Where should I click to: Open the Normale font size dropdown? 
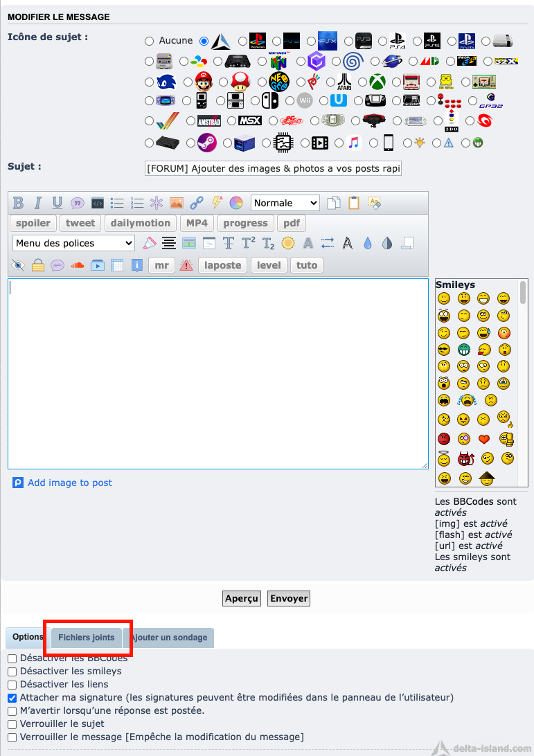pyautogui.click(x=285, y=203)
